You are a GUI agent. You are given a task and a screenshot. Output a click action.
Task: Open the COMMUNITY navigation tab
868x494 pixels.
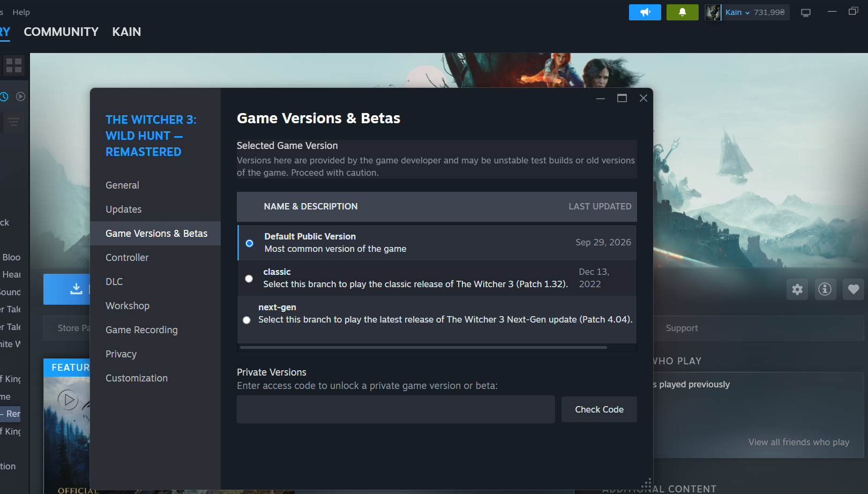[x=61, y=32]
